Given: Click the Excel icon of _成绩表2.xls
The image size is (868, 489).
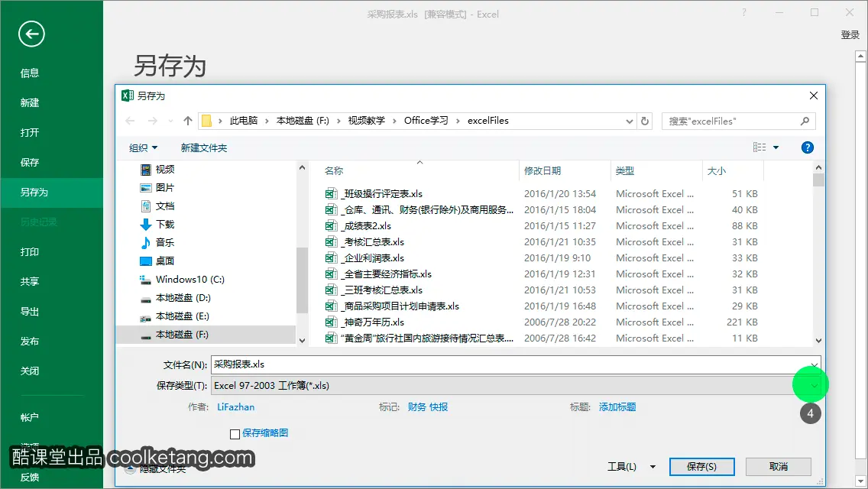Looking at the screenshot, I should click(331, 226).
